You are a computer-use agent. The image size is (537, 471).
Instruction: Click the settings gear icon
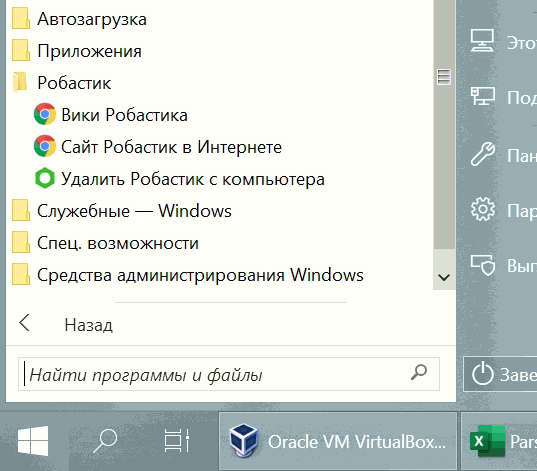click(x=483, y=209)
